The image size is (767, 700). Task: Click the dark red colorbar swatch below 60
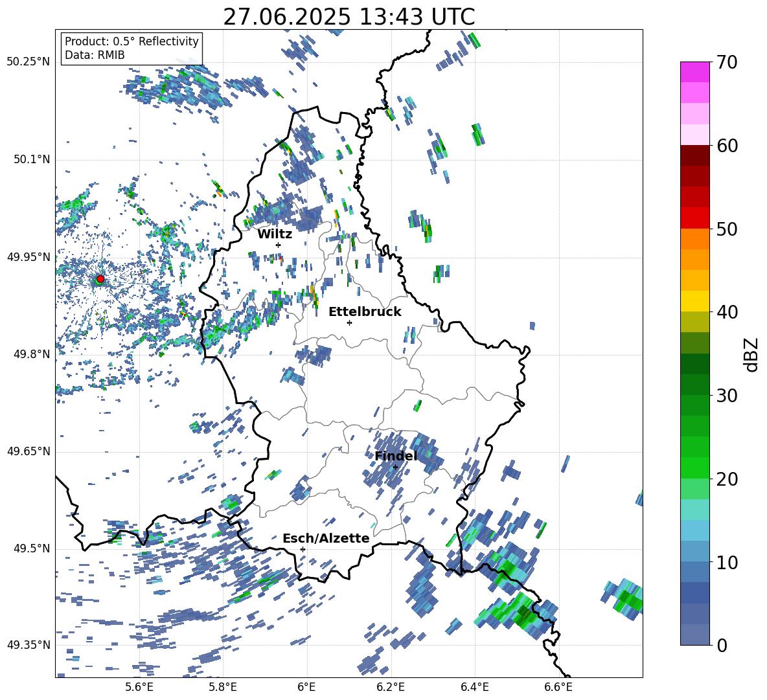tap(694, 155)
